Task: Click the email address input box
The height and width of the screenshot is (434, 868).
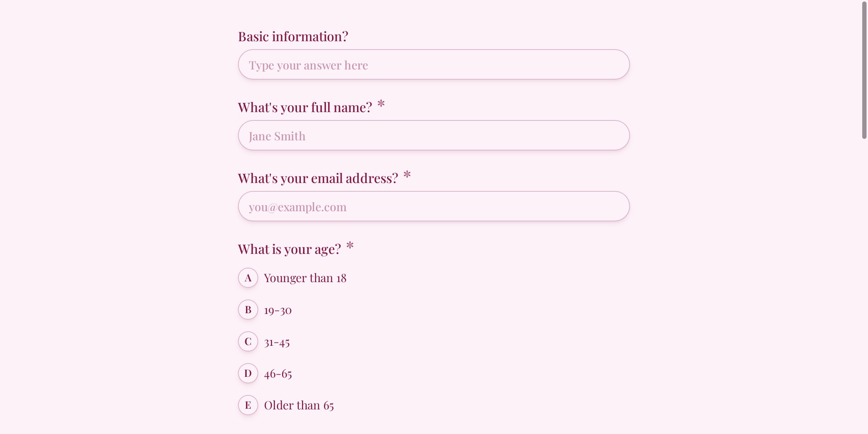Action: click(x=434, y=207)
